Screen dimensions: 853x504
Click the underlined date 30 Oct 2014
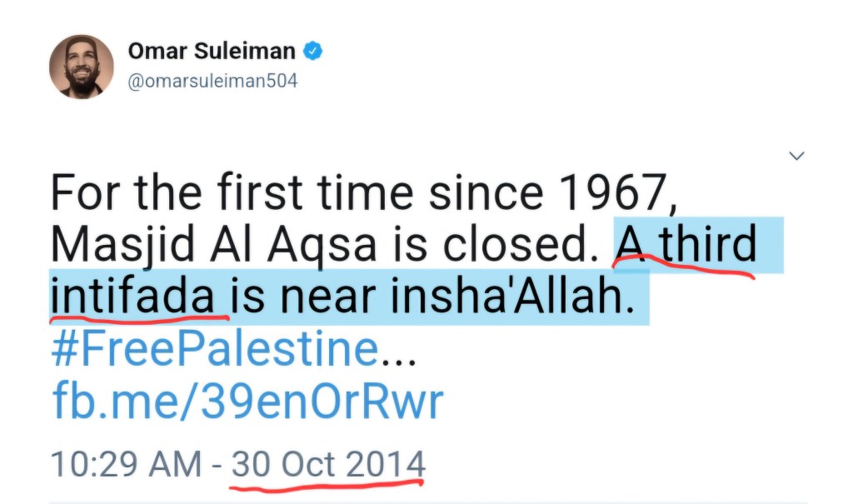point(328,463)
